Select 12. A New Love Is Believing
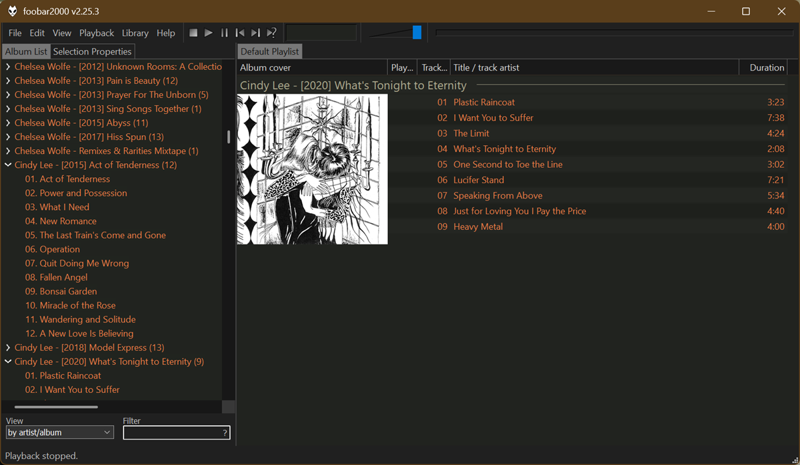The width and height of the screenshot is (800, 465). 79,333
